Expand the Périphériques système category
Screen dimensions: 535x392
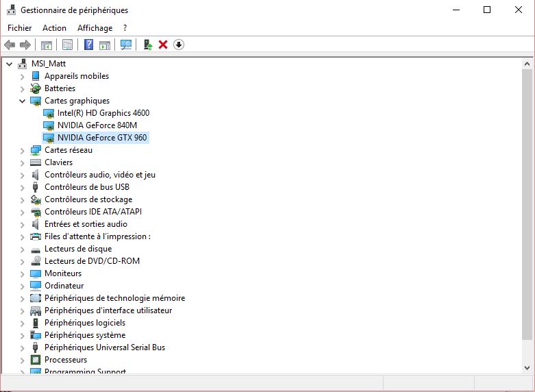23,336
